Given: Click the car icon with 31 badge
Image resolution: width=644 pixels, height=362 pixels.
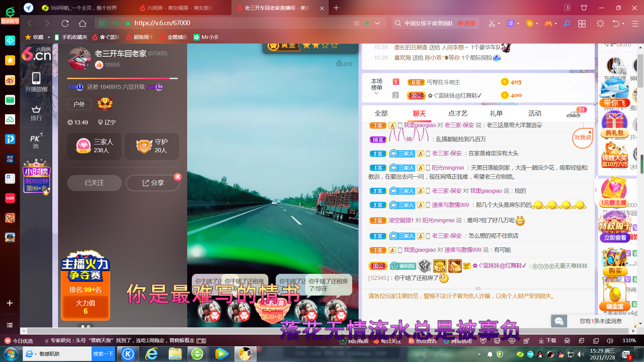Looking at the screenshot, I should point(574,114).
